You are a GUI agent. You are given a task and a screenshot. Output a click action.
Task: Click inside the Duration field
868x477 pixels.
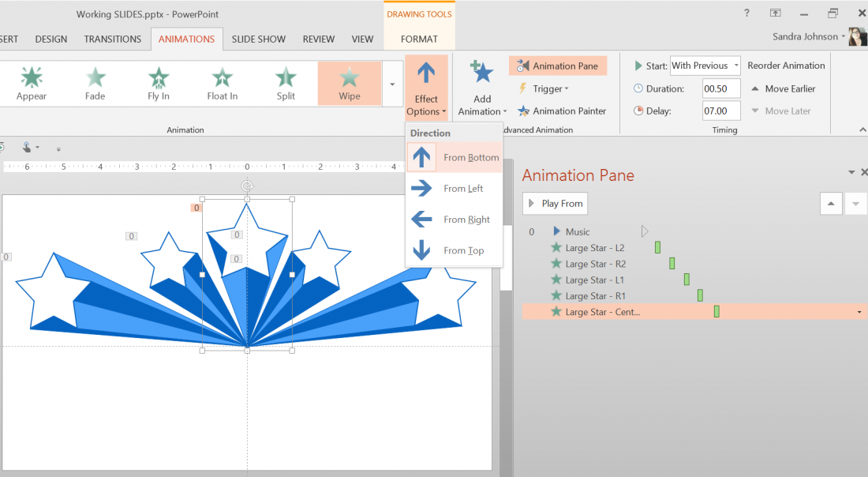(x=720, y=88)
